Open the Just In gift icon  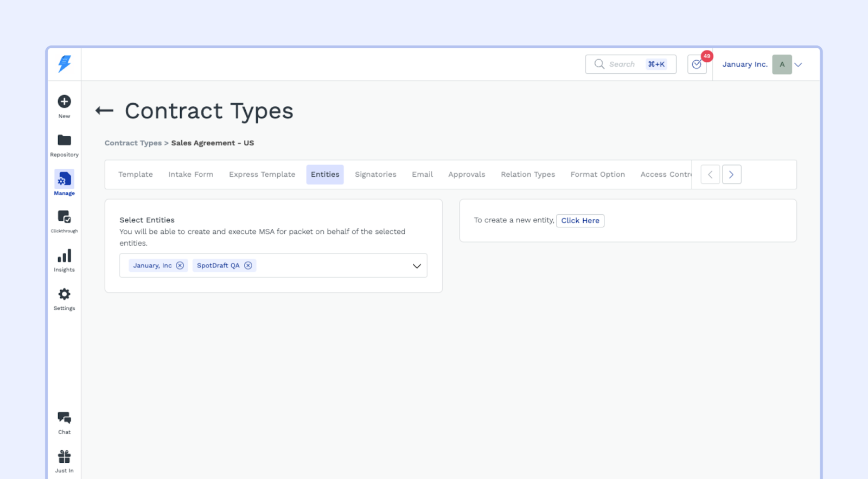pyautogui.click(x=64, y=457)
